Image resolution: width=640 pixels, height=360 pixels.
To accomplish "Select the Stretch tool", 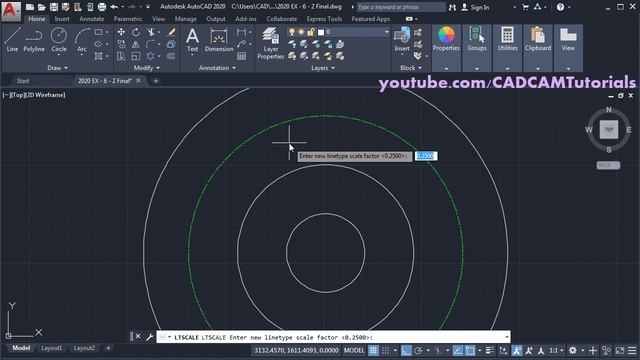I will pyautogui.click(x=121, y=56).
